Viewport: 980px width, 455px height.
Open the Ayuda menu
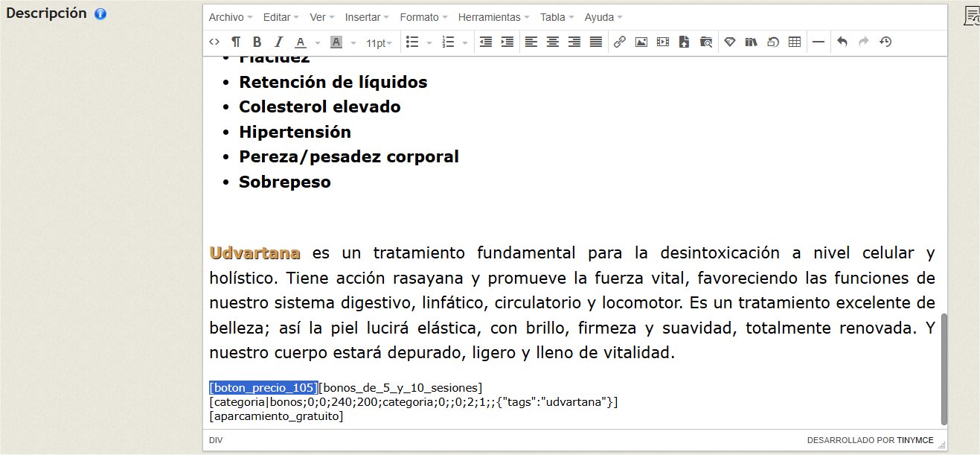pos(603,17)
